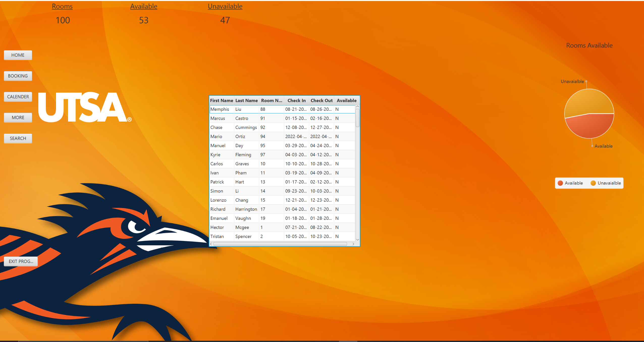Click table scrollbar down arrow
The image size is (644, 342).
[357, 240]
